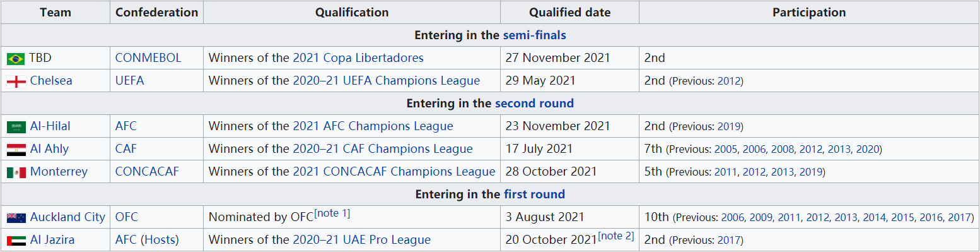Go to the second round link

coord(534,104)
